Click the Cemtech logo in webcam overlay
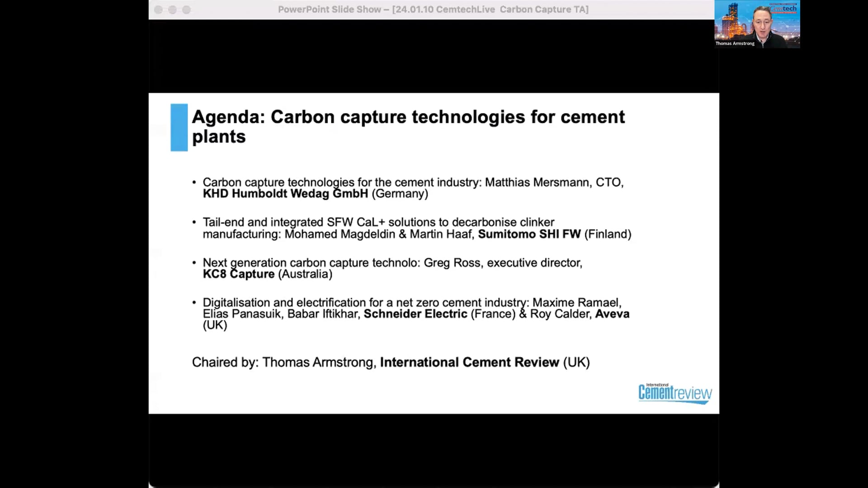The image size is (868, 488). pyautogui.click(x=783, y=8)
